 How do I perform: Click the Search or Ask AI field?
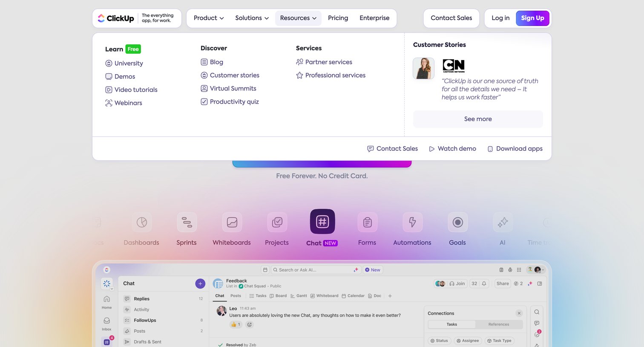coord(316,270)
